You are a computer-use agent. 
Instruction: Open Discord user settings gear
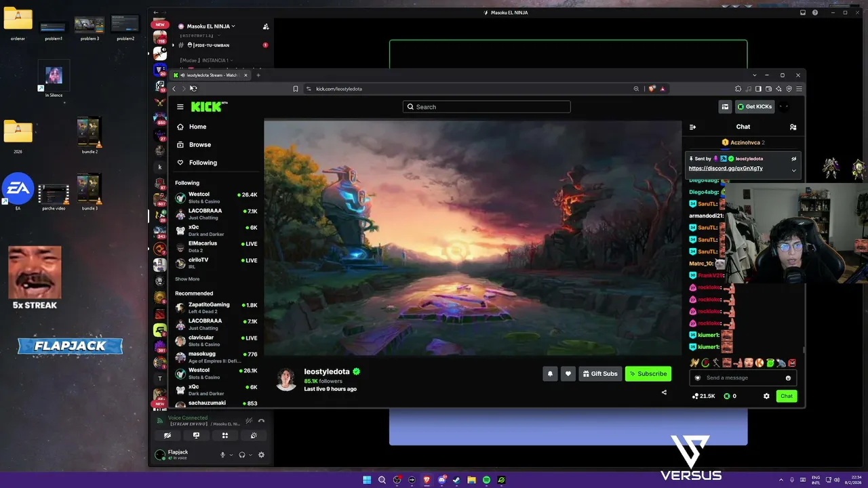pyautogui.click(x=262, y=455)
